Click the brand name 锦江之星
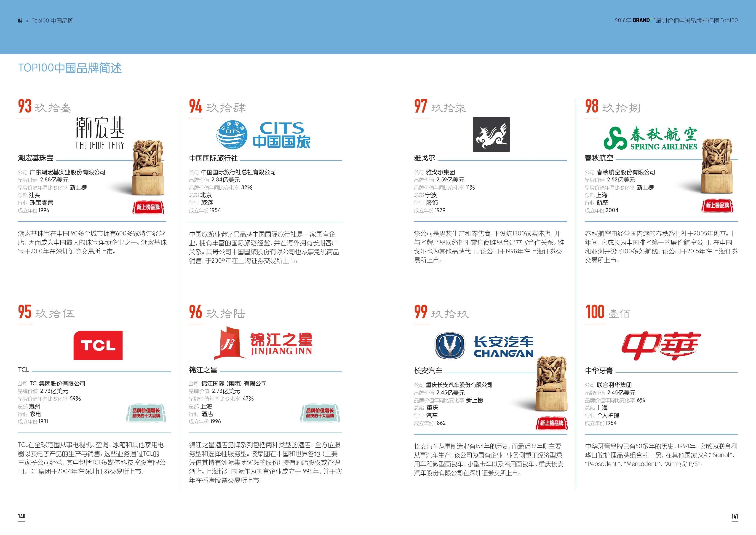 (203, 370)
